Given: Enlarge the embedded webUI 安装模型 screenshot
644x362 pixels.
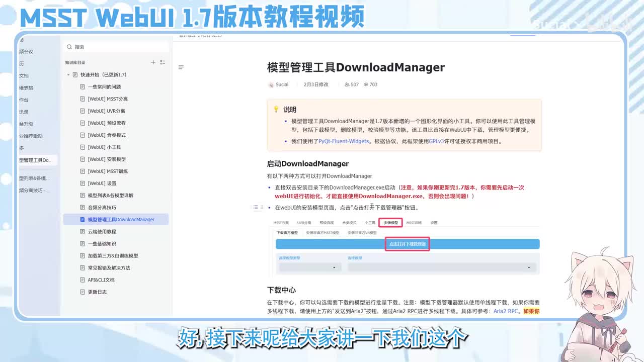Looking at the screenshot, I should (405, 246).
